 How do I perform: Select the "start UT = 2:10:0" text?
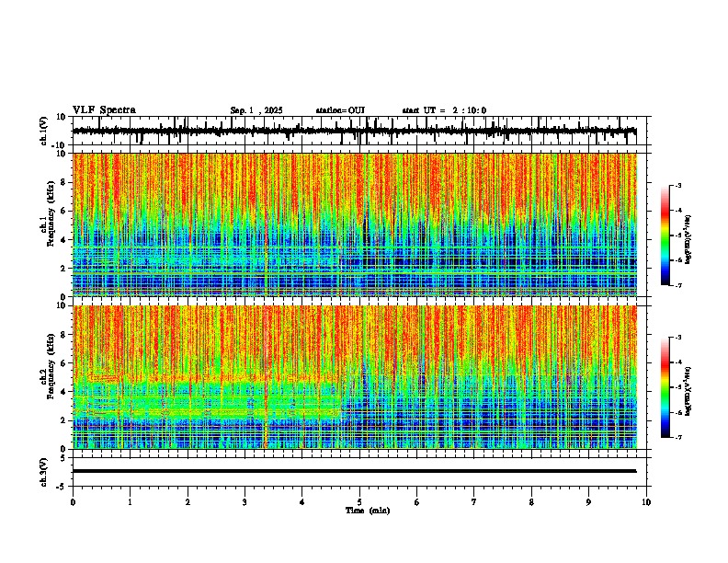click(x=444, y=110)
